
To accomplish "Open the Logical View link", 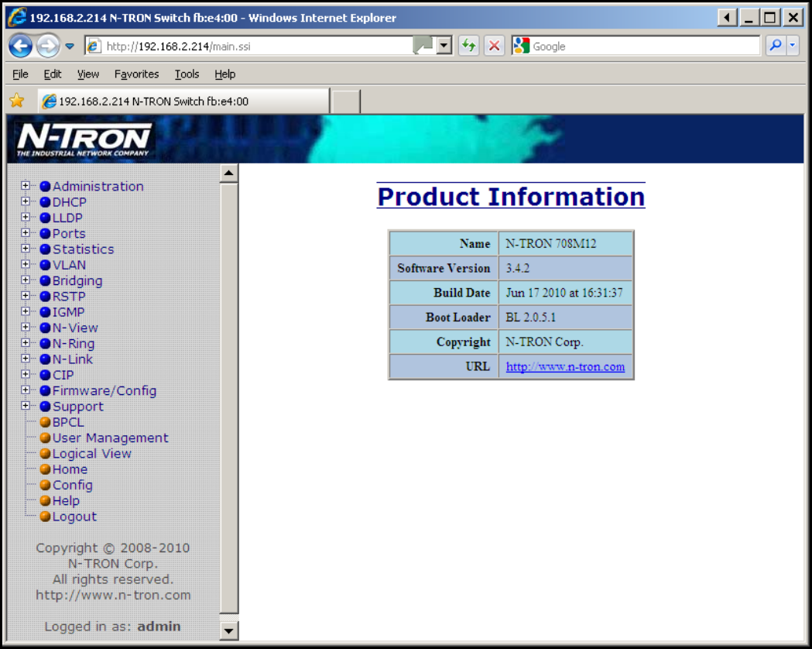I will click(x=91, y=453).
